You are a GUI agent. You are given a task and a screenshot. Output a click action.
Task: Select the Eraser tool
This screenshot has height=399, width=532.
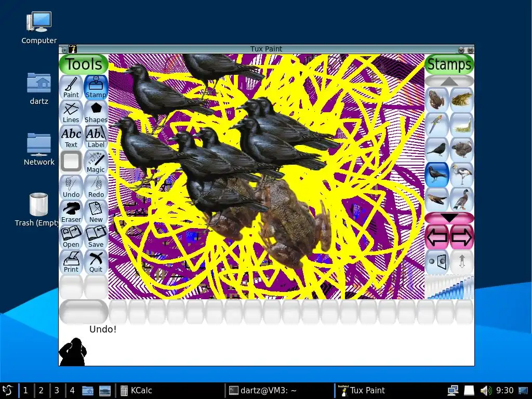pyautogui.click(x=71, y=212)
